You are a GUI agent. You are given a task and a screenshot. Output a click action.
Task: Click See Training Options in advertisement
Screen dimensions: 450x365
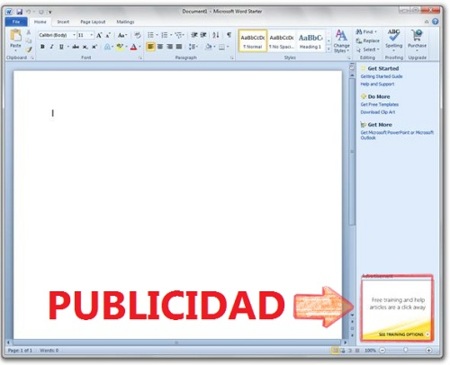tap(403, 334)
